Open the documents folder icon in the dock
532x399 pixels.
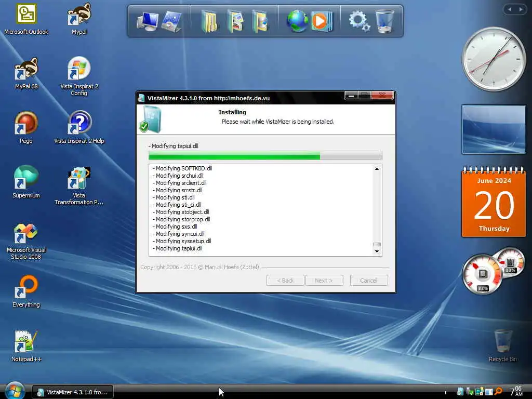(209, 21)
